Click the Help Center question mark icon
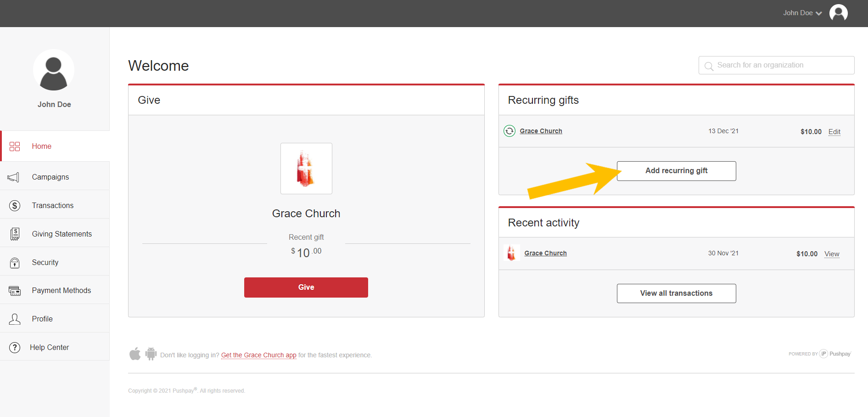868x417 pixels. click(15, 348)
